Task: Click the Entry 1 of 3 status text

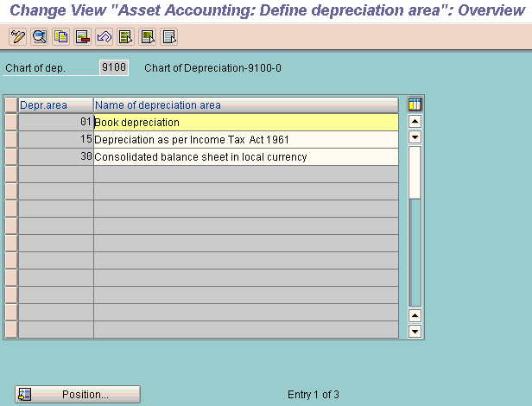Action: pyautogui.click(x=313, y=395)
